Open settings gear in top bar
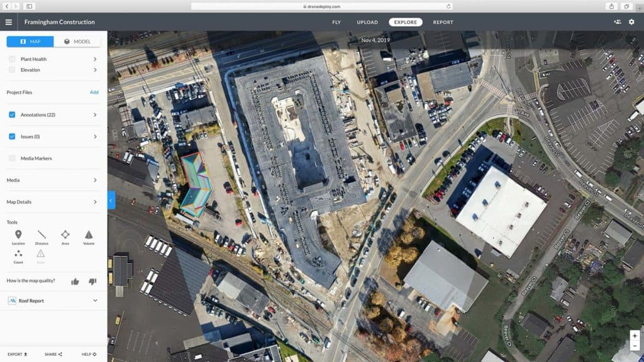The width and height of the screenshot is (644, 362). click(631, 22)
